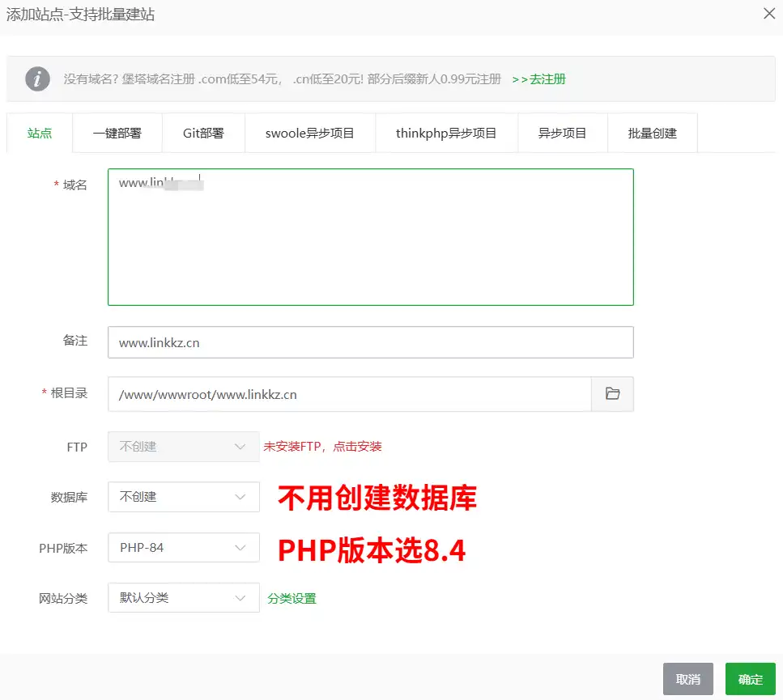This screenshot has width=783, height=700.
Task: Click the 未安装FTP，点击安装 link
Action: tap(322, 447)
